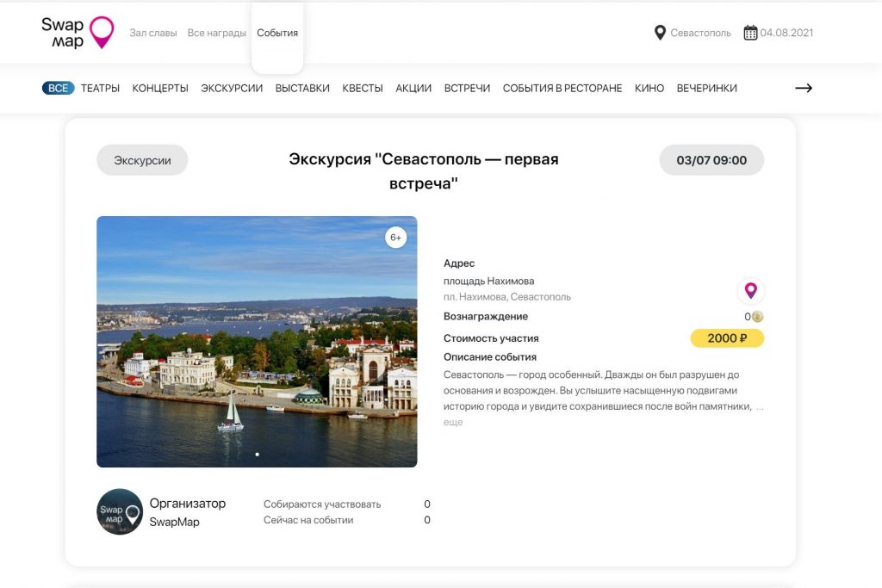Click the площадь Нахимова place name
The height and width of the screenshot is (588, 882).
(x=489, y=281)
